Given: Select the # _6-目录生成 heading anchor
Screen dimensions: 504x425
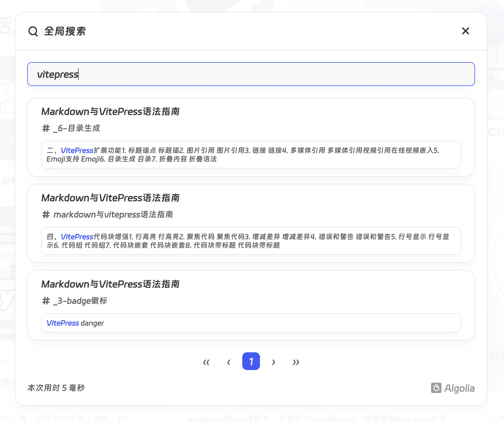Looking at the screenshot, I should [71, 128].
